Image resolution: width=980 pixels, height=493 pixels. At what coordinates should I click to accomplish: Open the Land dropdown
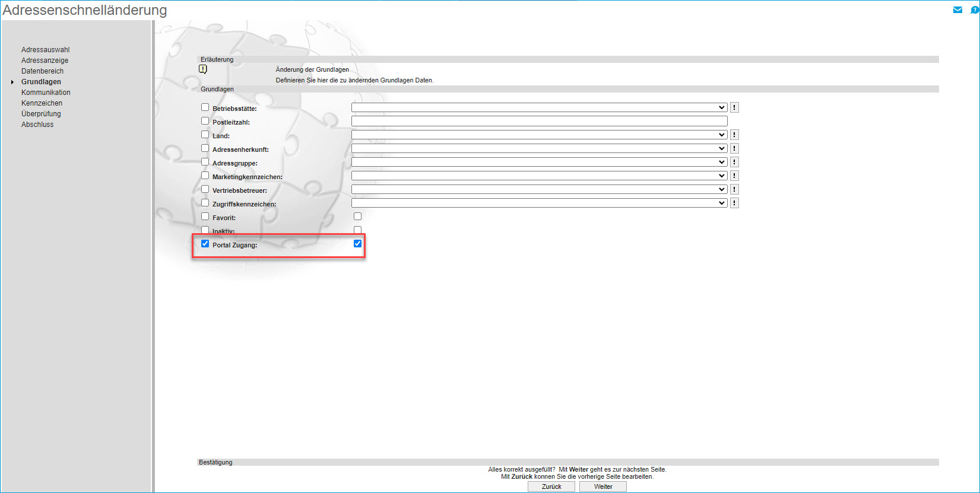539,135
